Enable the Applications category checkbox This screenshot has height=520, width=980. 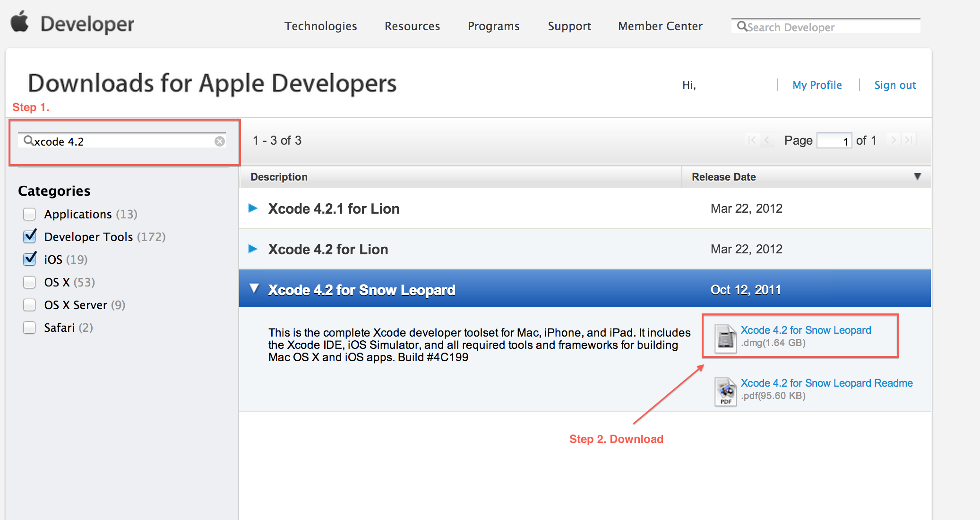point(29,214)
